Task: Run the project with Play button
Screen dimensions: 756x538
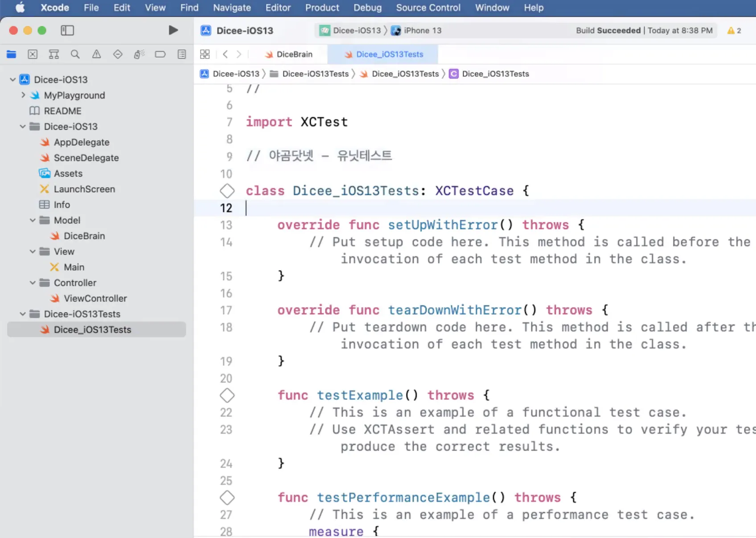Action: point(173,30)
